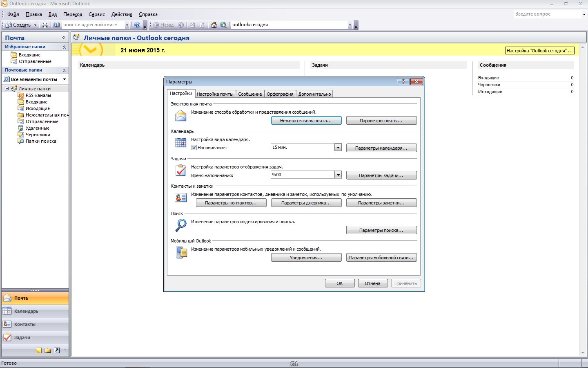The width and height of the screenshot is (588, 368).
Task: Click the Параметры почты... button
Action: coord(381,121)
